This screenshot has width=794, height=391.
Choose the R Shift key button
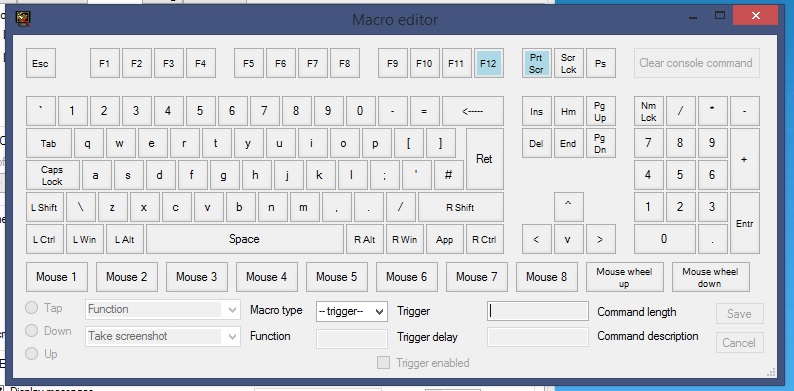pos(461,207)
